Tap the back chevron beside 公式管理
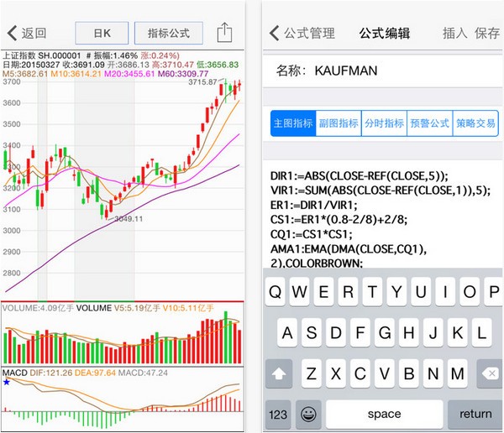The width and height of the screenshot is (504, 433). (274, 34)
